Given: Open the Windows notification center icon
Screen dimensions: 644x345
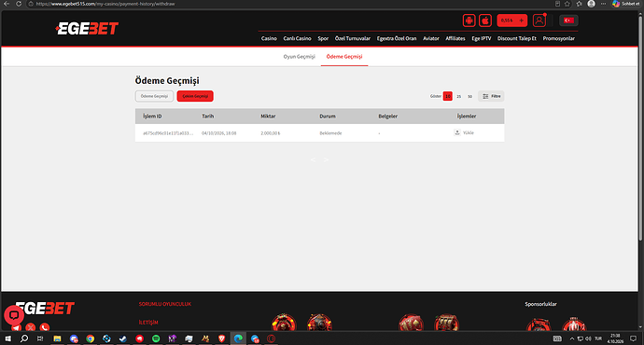Looking at the screenshot, I should pyautogui.click(x=633, y=338).
